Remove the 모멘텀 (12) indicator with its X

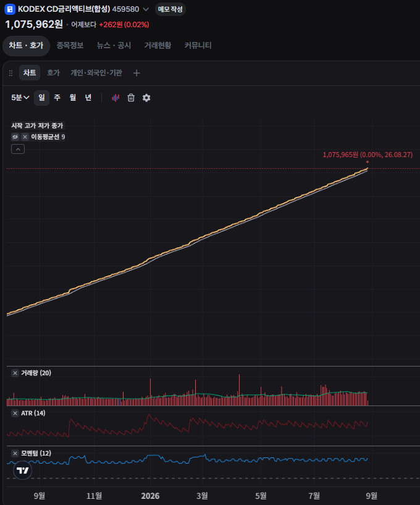tap(15, 454)
